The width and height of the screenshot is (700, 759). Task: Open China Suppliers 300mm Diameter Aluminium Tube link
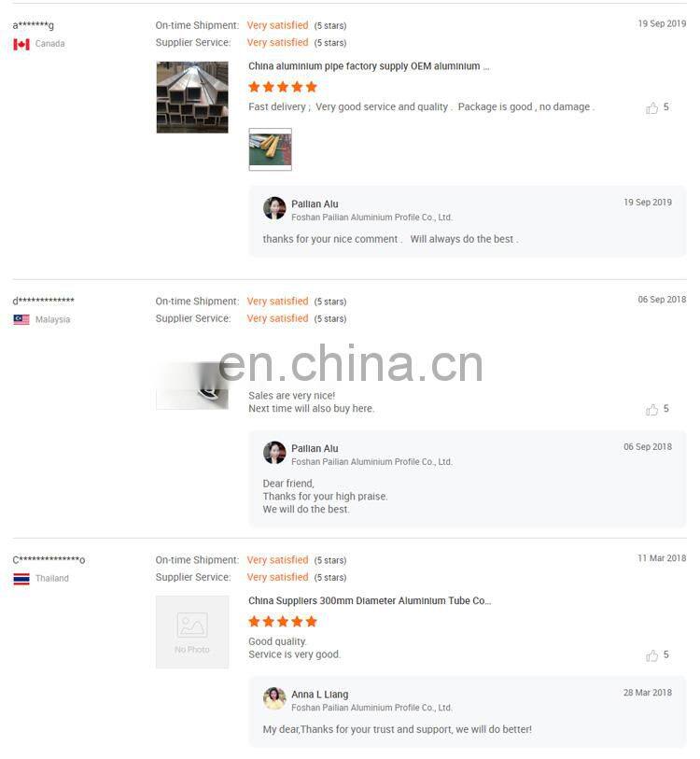click(x=370, y=600)
